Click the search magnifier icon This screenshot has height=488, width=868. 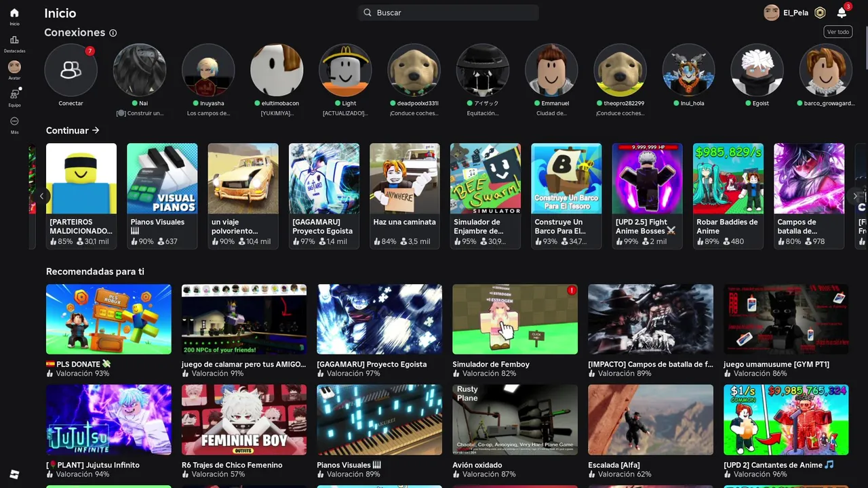(368, 12)
